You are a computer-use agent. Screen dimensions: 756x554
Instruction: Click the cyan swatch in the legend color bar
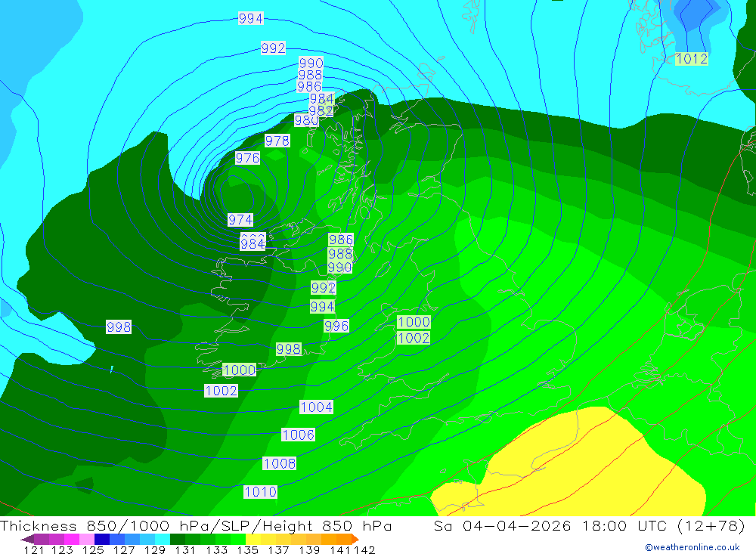coord(163,539)
